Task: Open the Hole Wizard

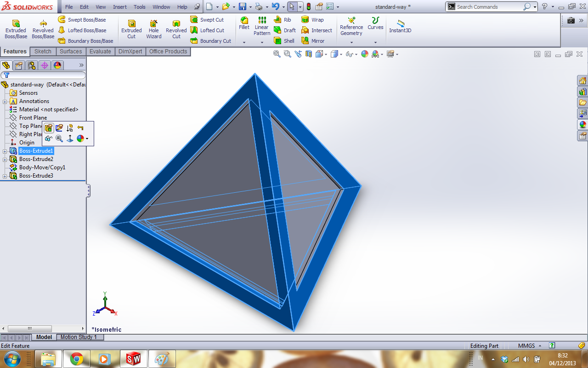Action: (154, 29)
